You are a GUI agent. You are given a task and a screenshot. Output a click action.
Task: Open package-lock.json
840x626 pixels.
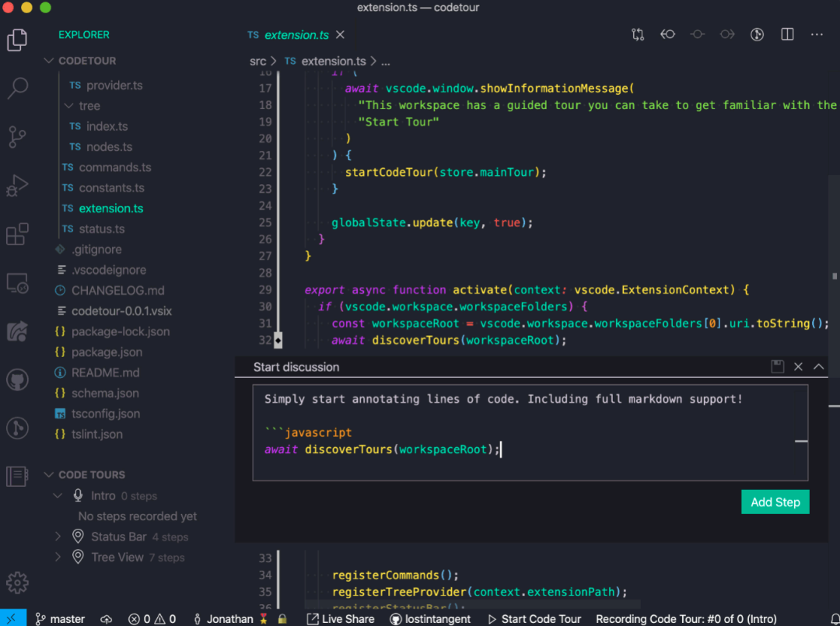[121, 331]
